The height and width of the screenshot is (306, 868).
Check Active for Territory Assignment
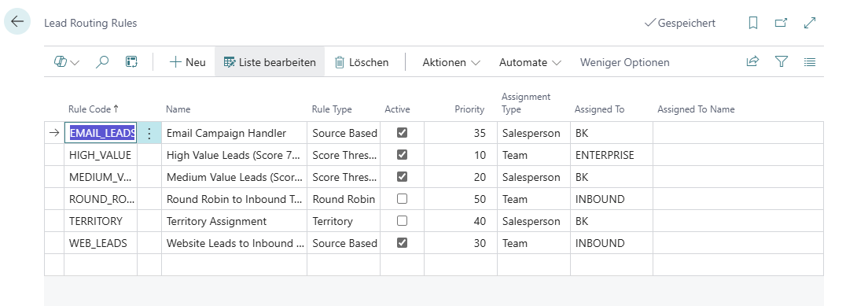tap(403, 220)
